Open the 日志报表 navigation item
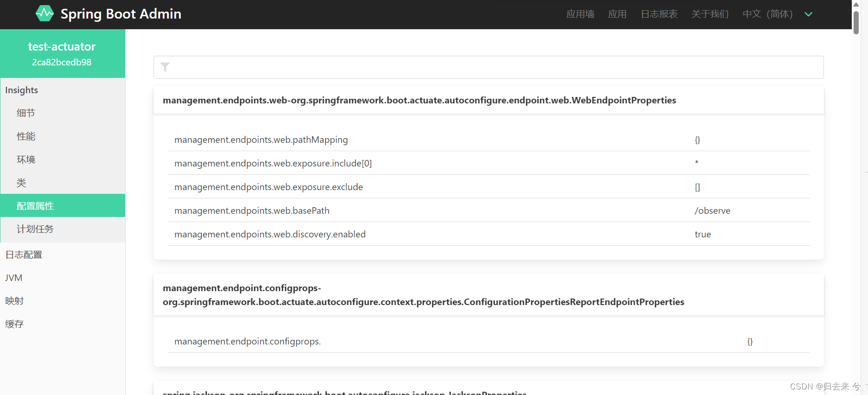Screen dimensions: 868x395 659,14
